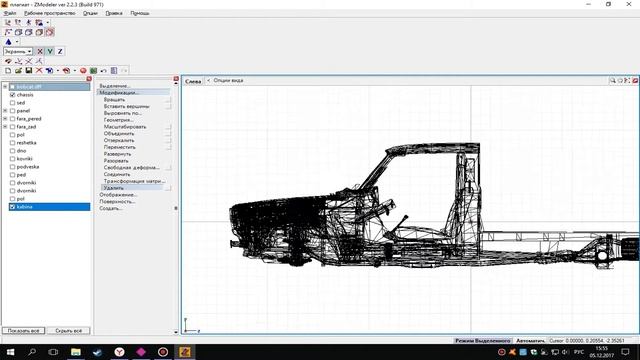Expand the panel tree node
Screen dimensions: 640x360
click(5, 111)
